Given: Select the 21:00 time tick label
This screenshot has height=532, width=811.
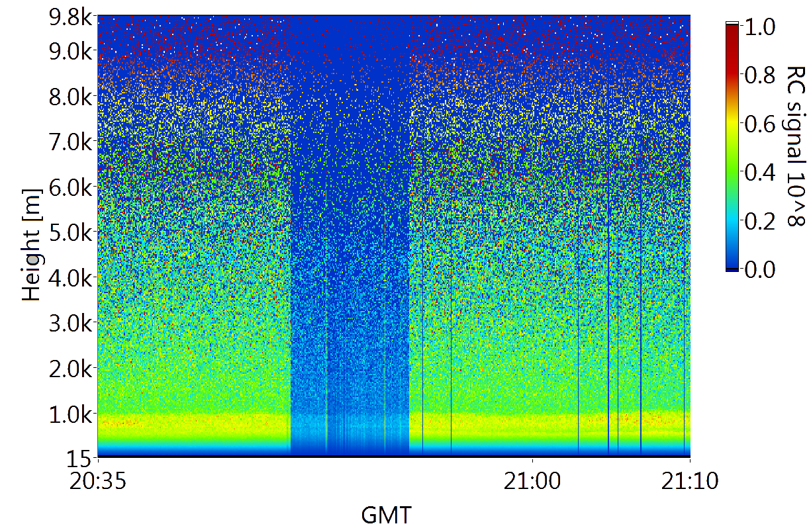Looking at the screenshot, I should click(x=532, y=482).
